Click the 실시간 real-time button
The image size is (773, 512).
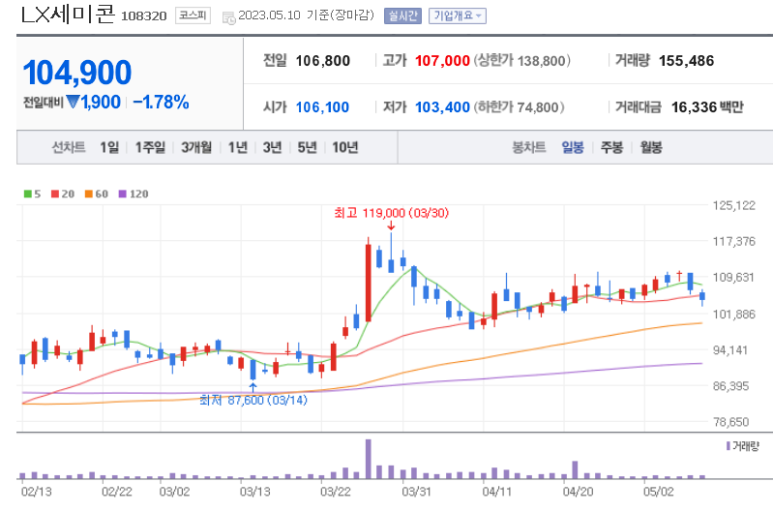(402, 16)
